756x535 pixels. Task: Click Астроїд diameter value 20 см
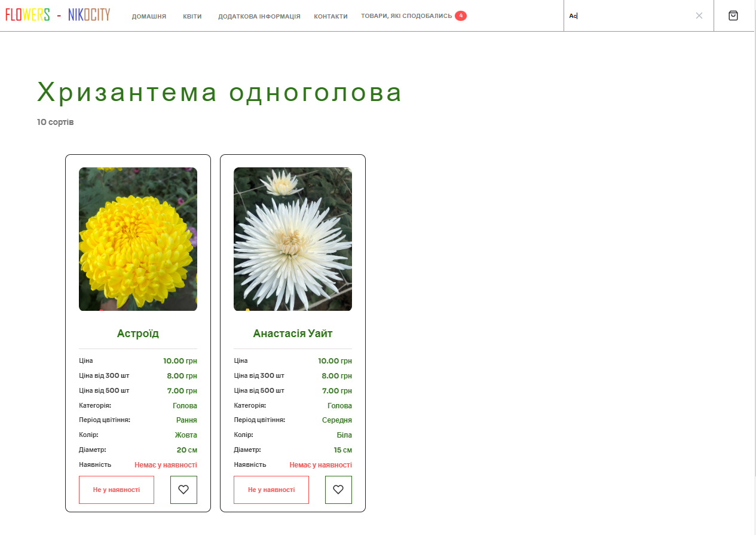(x=187, y=450)
